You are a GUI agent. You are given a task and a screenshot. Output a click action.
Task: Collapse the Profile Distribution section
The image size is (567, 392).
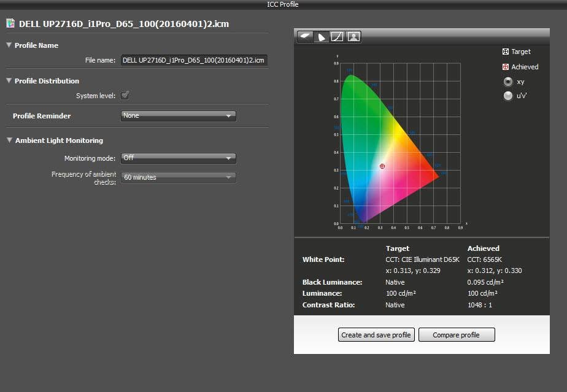(9, 80)
